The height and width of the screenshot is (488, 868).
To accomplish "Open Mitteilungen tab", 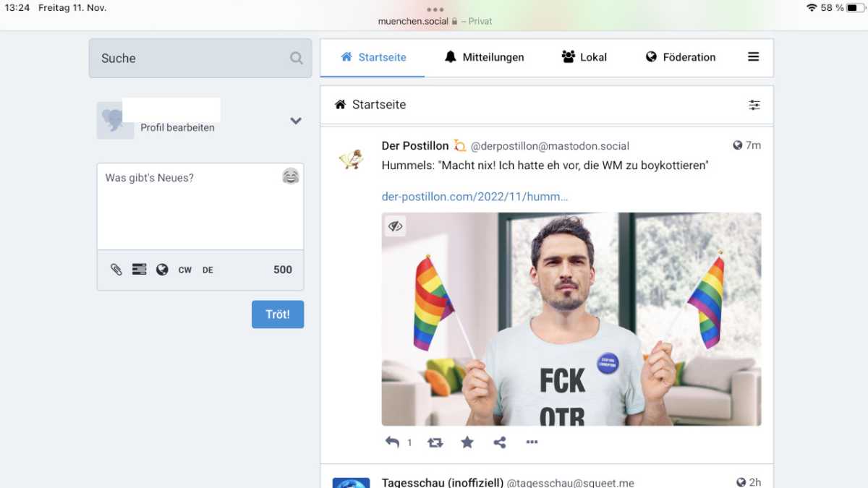I will coord(484,57).
